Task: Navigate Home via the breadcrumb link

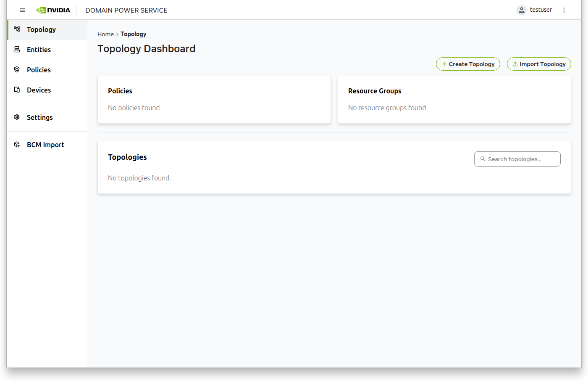Action: [105, 34]
